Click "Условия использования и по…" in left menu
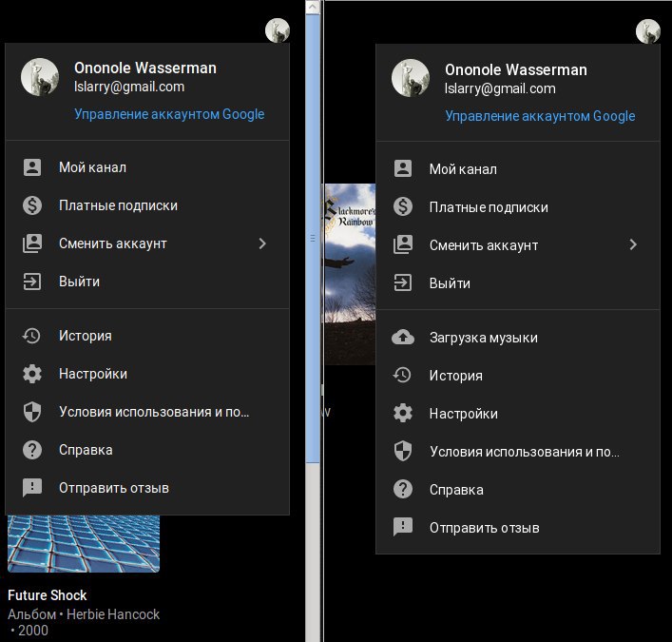The height and width of the screenshot is (642, 672). tap(154, 412)
